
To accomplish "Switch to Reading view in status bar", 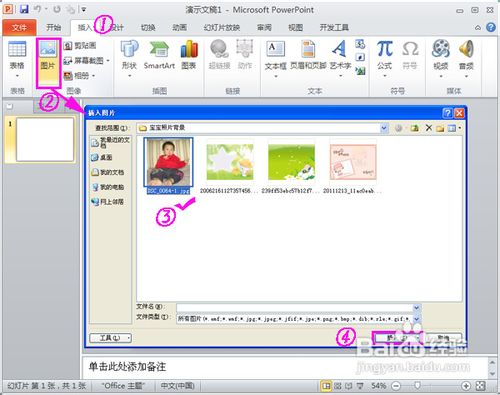I will (349, 386).
